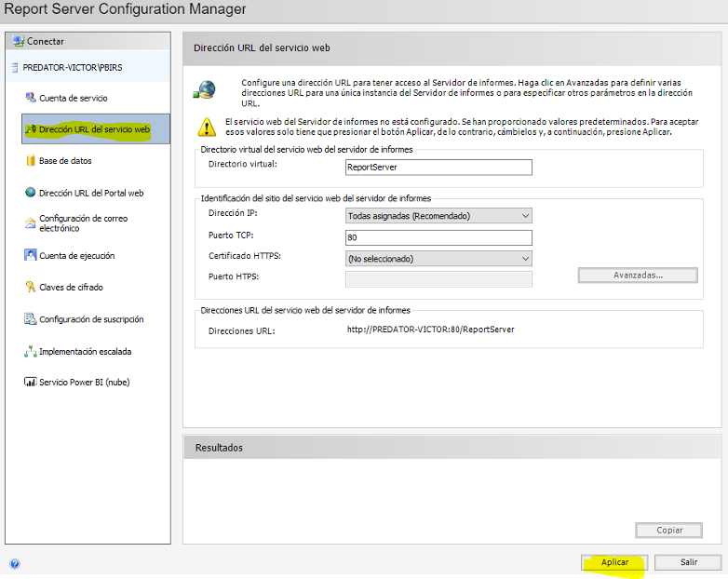Select the Claves de cifrado key icon
The width and height of the screenshot is (728, 579).
click(31, 288)
